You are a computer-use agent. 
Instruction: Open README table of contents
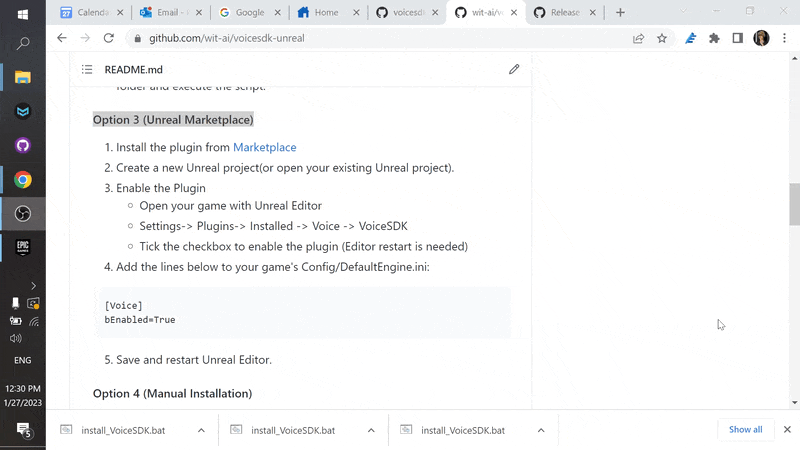87,69
